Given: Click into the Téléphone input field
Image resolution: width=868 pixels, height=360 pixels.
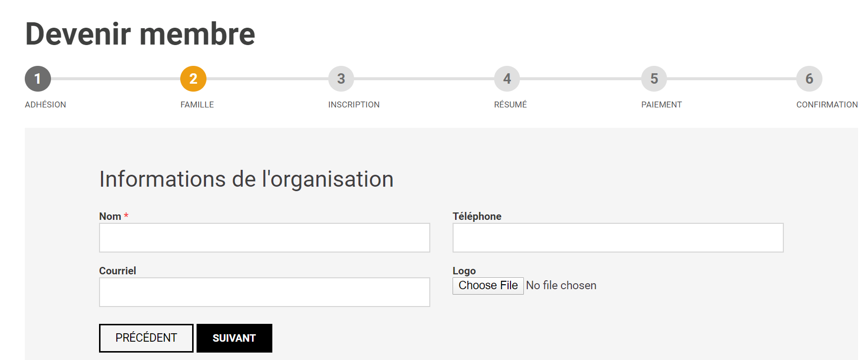Looking at the screenshot, I should (618, 238).
